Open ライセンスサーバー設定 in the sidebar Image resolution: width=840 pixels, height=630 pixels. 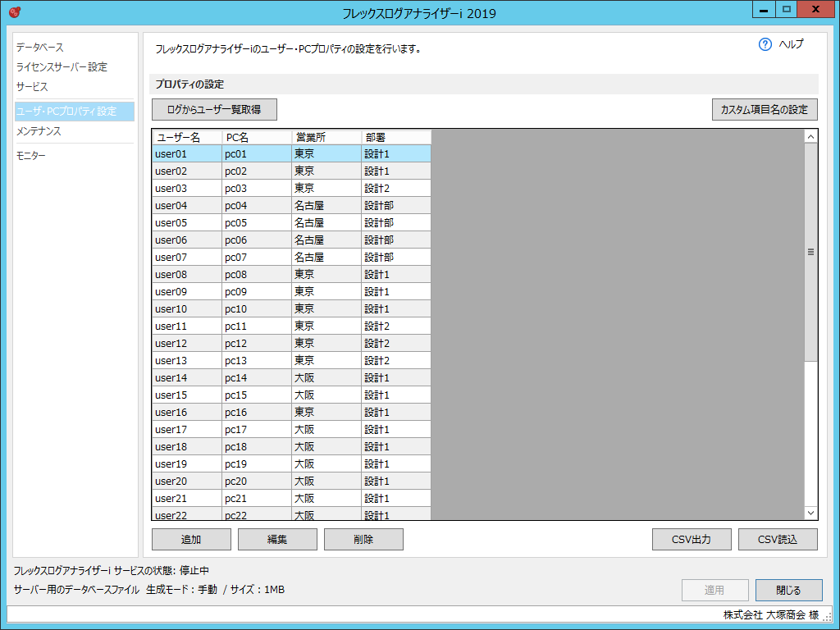pyautogui.click(x=62, y=67)
